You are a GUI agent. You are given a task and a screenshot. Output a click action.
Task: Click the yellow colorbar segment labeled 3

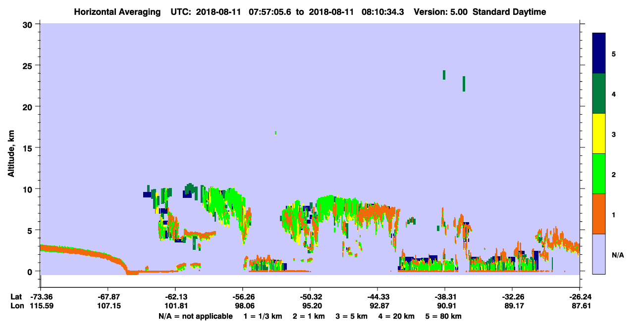pos(599,134)
